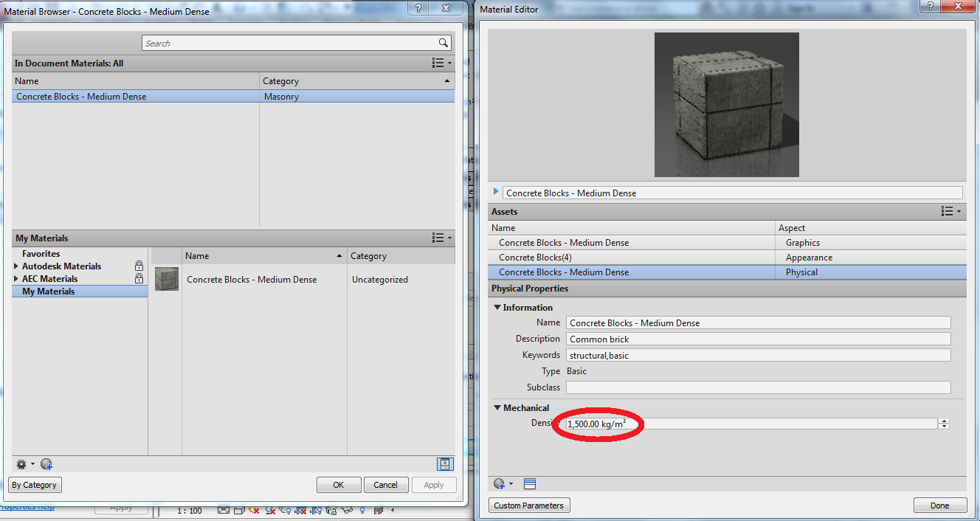Click the empty Subclass field
The image size is (980, 521).
[759, 387]
